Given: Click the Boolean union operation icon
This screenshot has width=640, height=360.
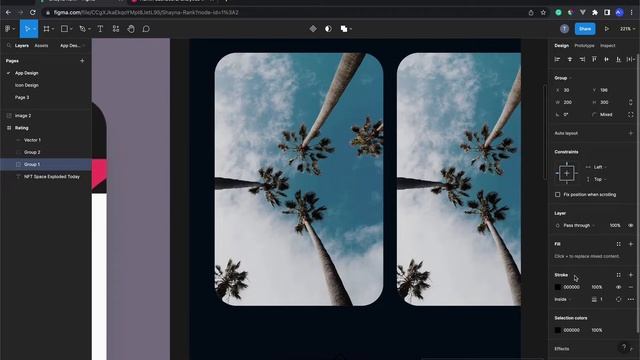Looking at the screenshot, I should (x=344, y=29).
